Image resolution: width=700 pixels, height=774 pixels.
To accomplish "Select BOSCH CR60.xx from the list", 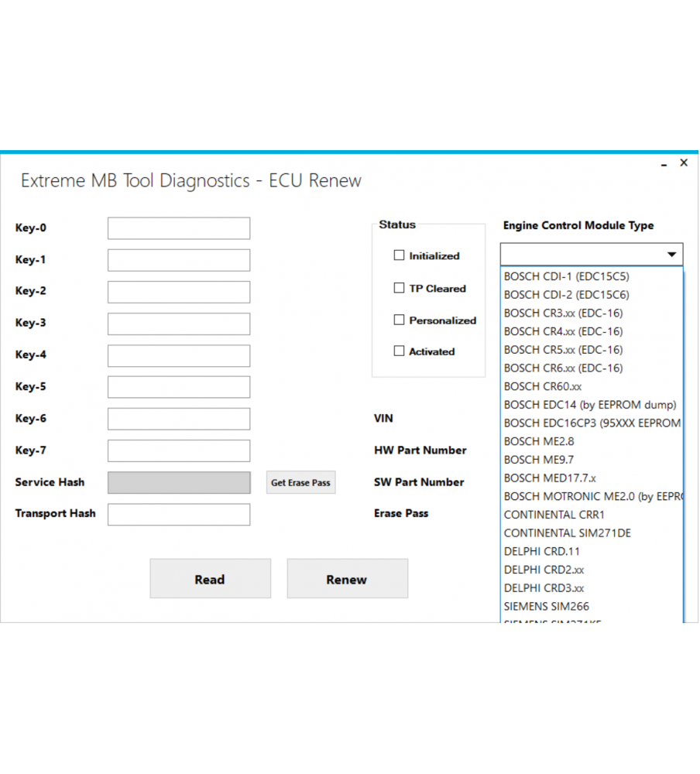I will click(541, 385).
